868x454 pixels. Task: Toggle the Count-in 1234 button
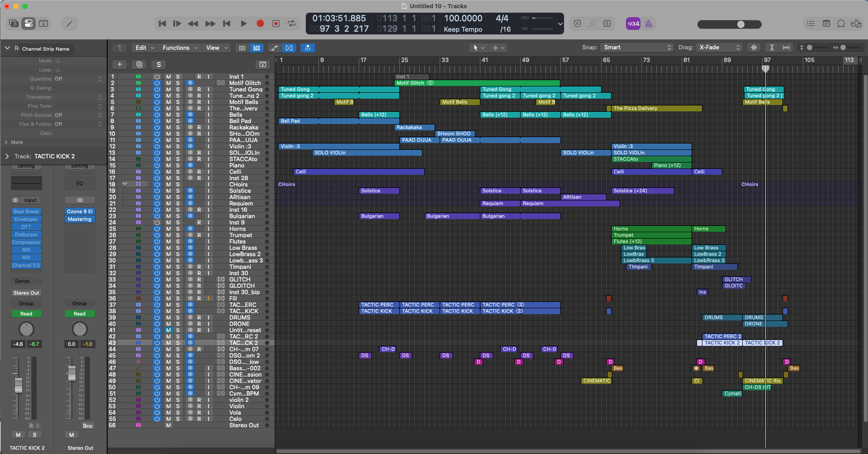[x=633, y=24]
